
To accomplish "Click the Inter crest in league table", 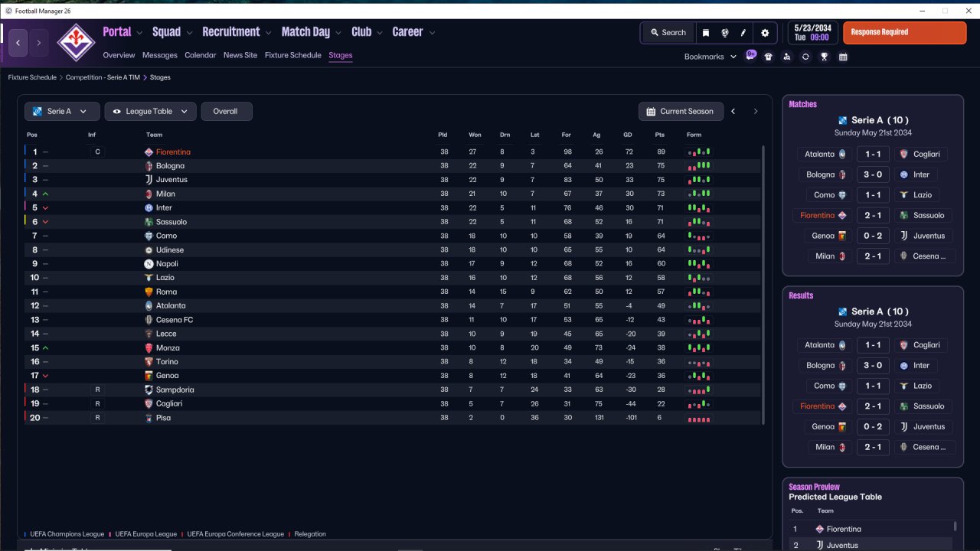I will point(149,208).
